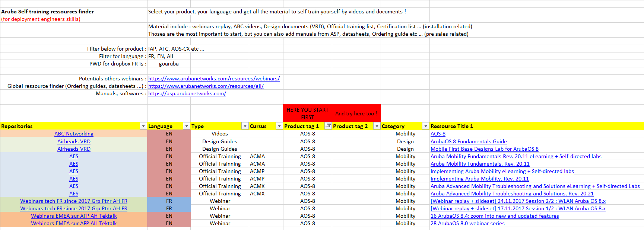Select the 'Videos' type cell

click(220, 134)
